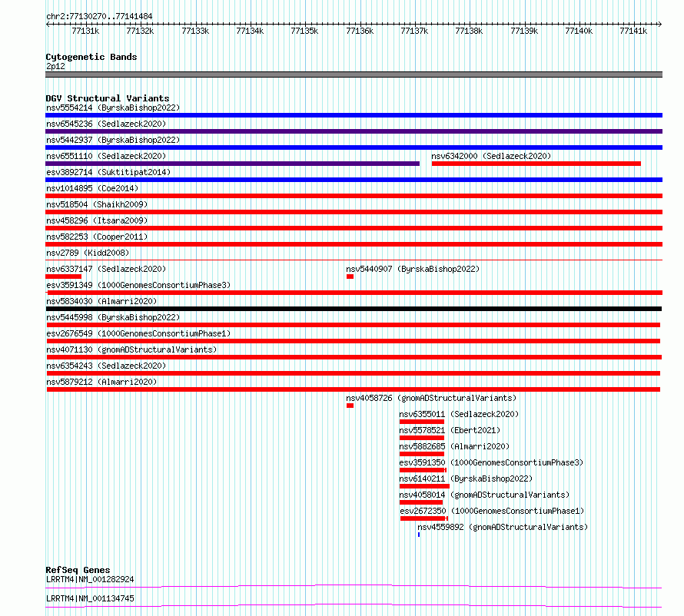Select nsv4058014 (gnomADStructuralVariants) label

(484, 495)
